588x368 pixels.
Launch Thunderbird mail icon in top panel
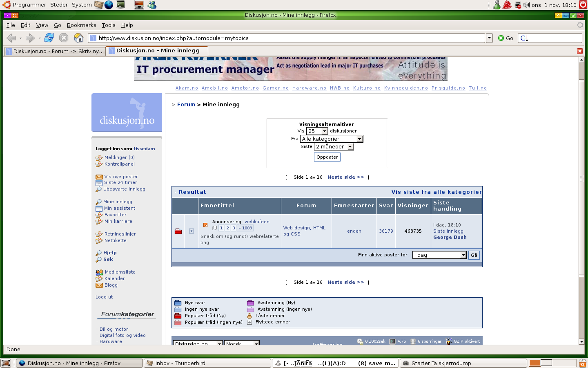click(98, 5)
